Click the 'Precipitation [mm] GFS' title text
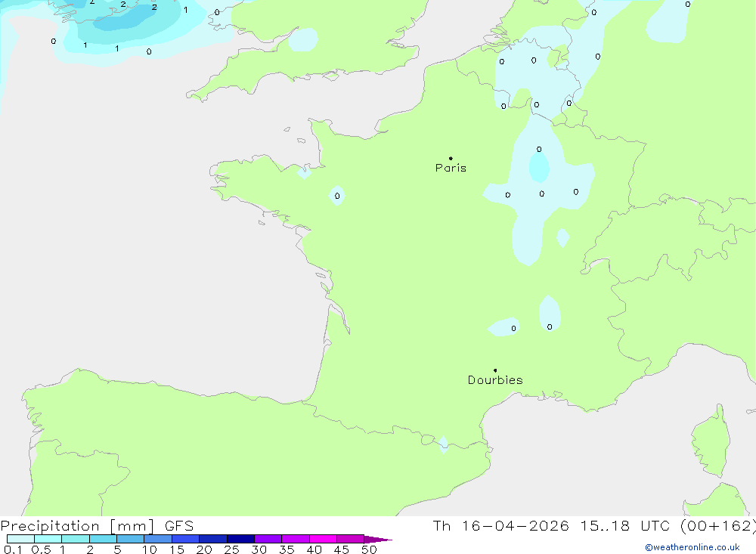Image resolution: width=756 pixels, height=554 pixels. 97,525
